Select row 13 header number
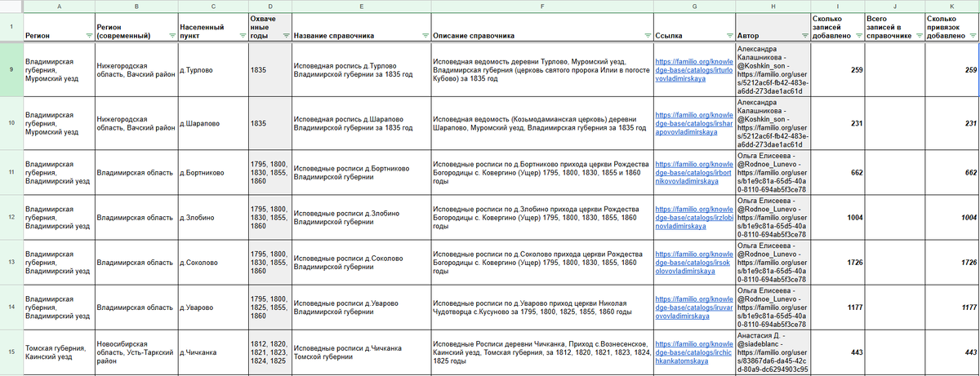 pos(11,262)
